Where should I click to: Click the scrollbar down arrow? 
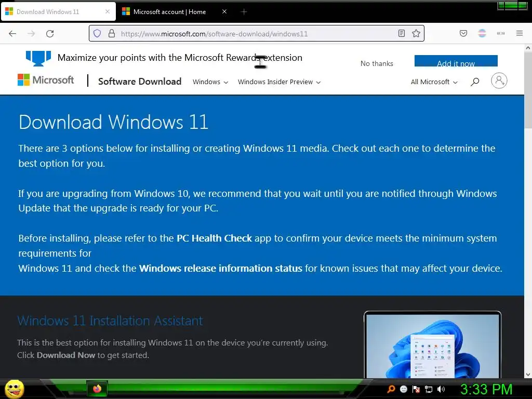(528, 375)
